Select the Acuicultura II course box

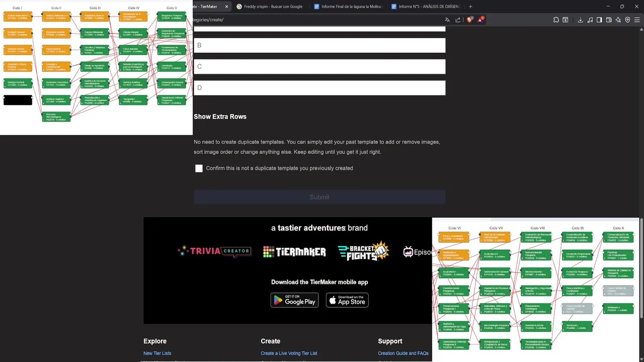495,254
